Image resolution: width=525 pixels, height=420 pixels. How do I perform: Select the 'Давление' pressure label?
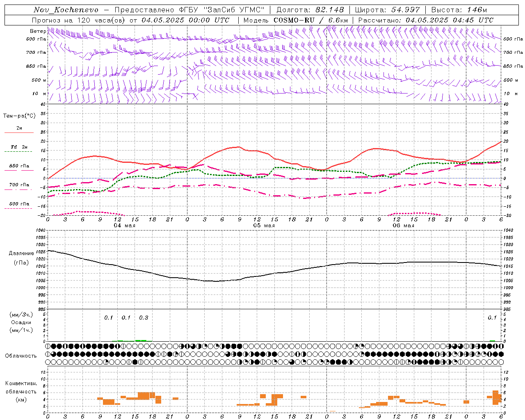coord(21,253)
